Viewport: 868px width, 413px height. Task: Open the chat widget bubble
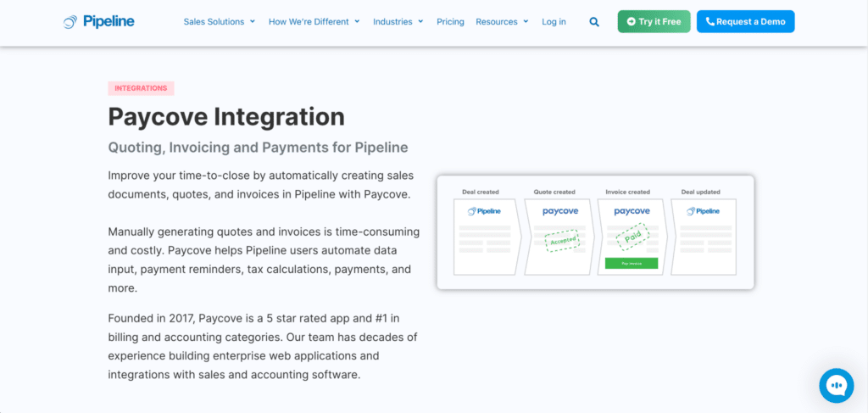[x=837, y=386]
